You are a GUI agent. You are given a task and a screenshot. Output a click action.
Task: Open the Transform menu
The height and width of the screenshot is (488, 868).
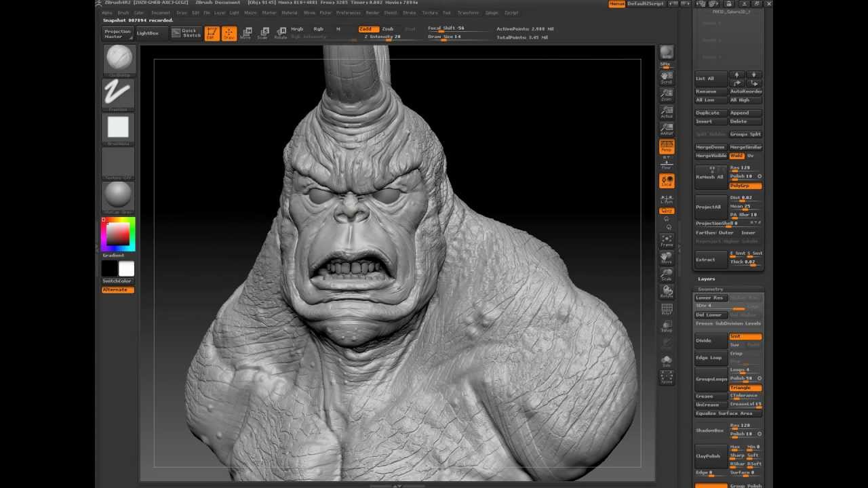pyautogui.click(x=468, y=12)
